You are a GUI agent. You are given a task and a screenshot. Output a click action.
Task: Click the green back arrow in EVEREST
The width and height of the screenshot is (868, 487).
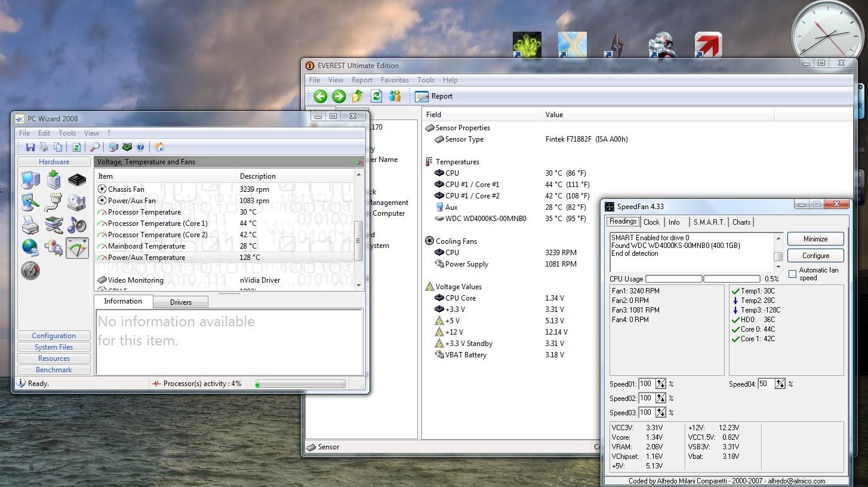[x=321, y=96]
